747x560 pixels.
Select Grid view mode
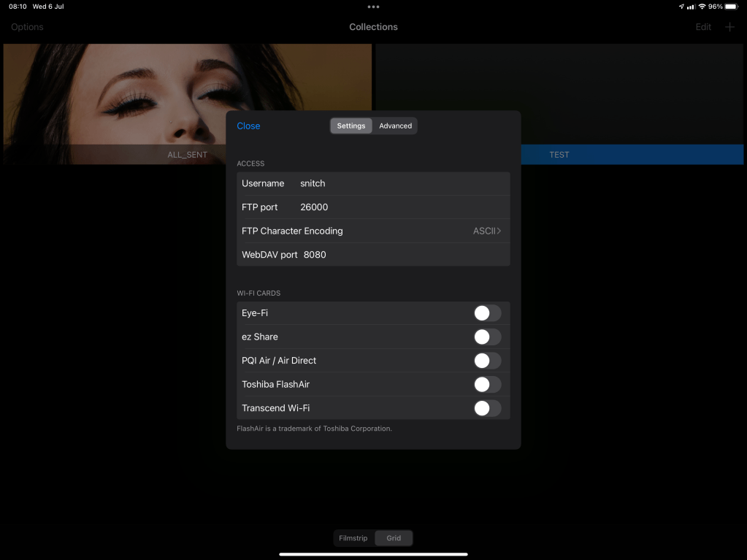click(394, 538)
